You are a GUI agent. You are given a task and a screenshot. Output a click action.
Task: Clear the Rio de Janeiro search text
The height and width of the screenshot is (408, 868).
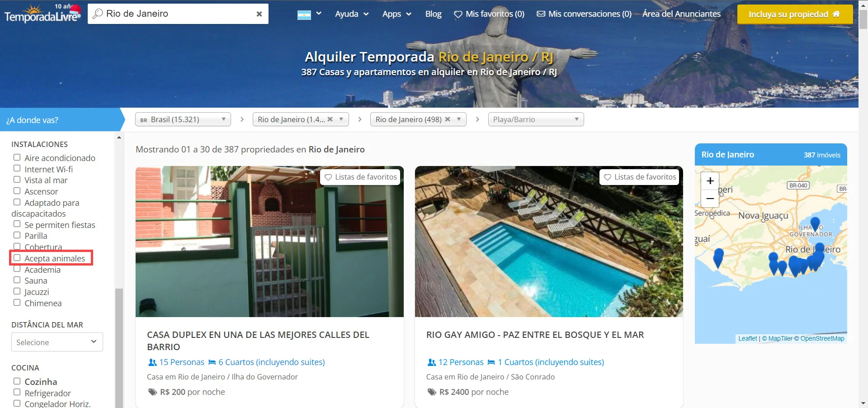259,14
